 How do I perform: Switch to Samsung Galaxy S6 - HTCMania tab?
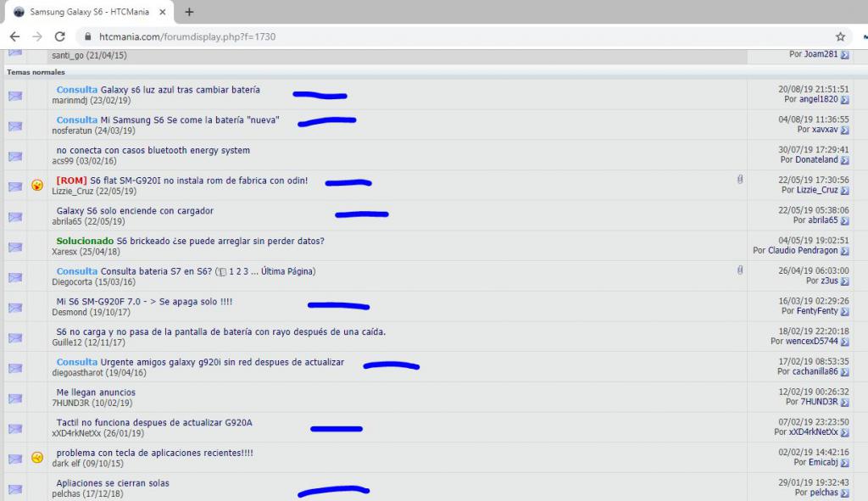point(85,12)
